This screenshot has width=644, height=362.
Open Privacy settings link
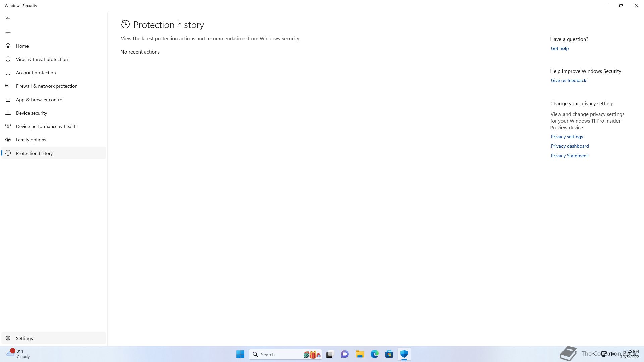tap(567, 137)
